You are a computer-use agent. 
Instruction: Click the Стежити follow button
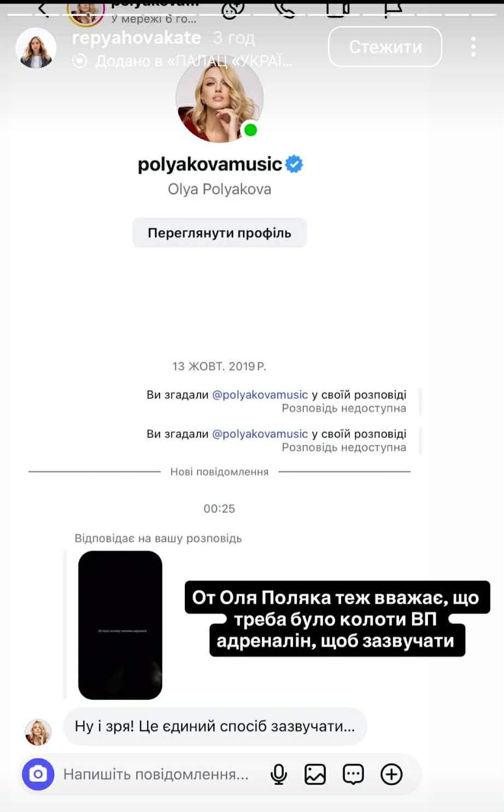tap(385, 47)
